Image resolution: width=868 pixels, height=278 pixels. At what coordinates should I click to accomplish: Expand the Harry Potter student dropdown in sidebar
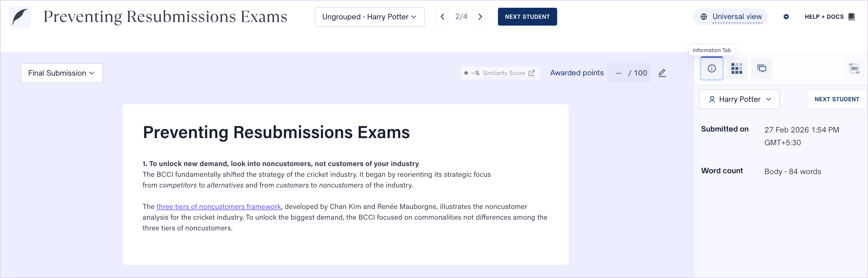pyautogui.click(x=739, y=99)
